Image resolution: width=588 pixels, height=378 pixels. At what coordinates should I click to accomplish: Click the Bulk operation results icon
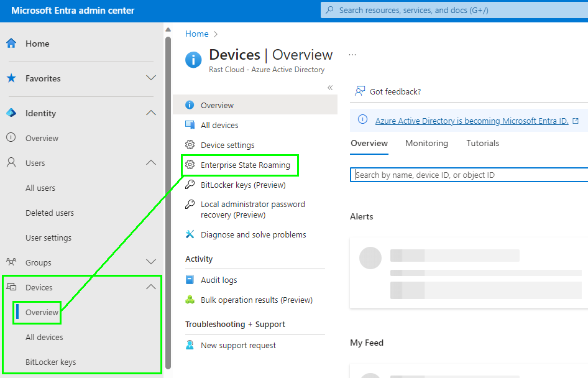click(190, 300)
